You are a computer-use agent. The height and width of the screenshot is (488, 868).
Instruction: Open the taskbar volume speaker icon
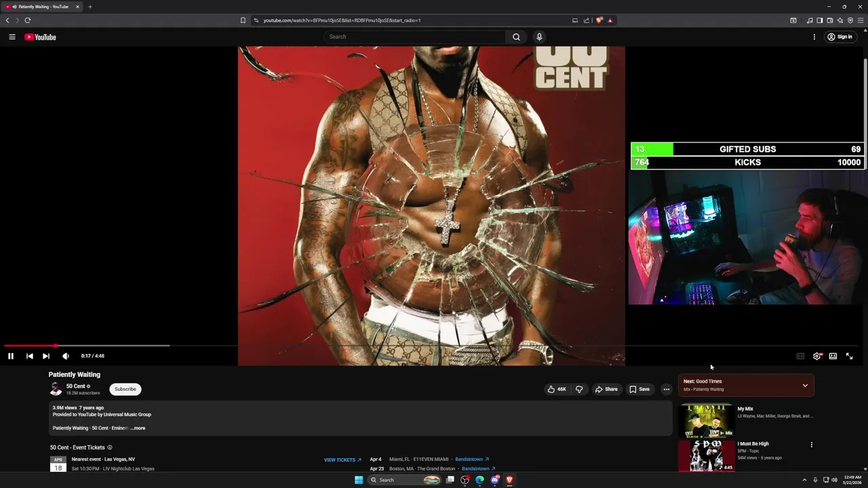(x=834, y=480)
